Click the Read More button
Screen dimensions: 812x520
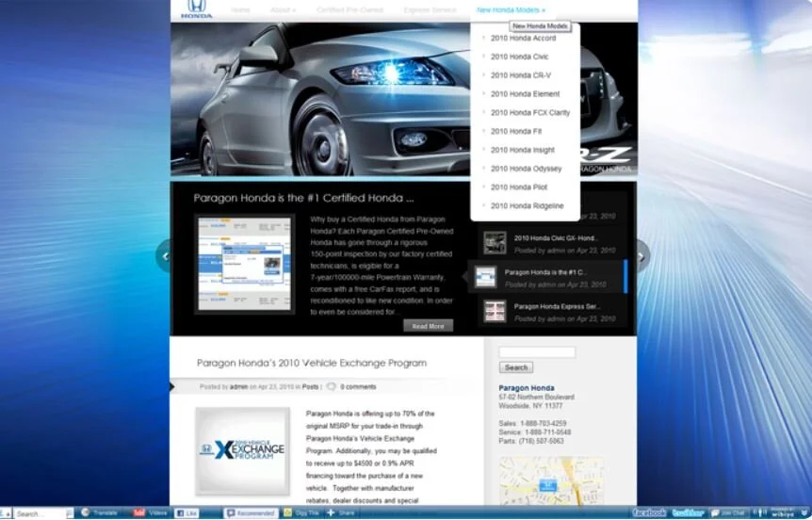point(428,326)
